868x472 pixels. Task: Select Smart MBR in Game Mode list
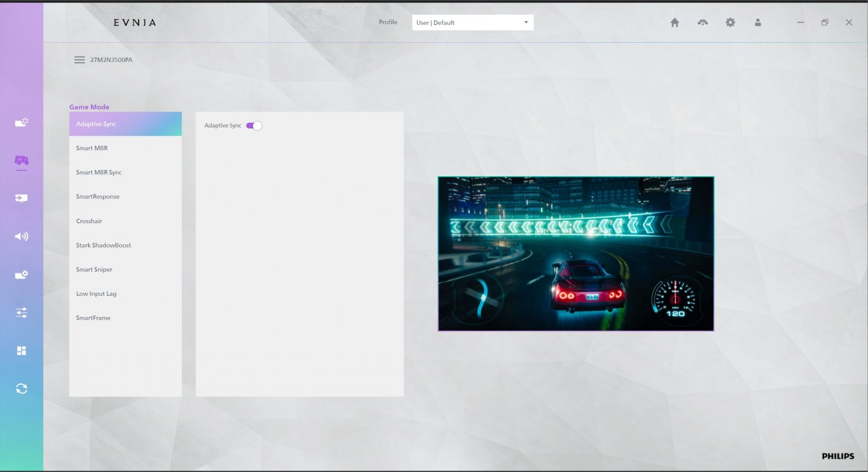click(x=92, y=148)
